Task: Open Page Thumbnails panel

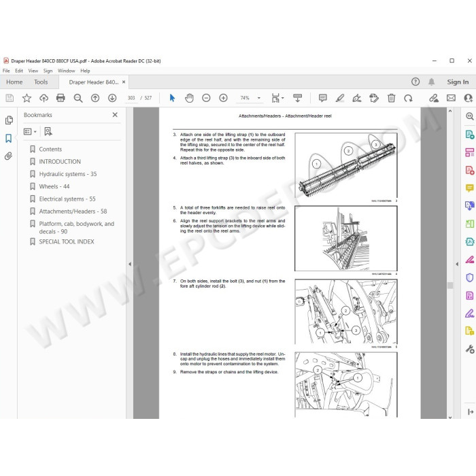Action: pyautogui.click(x=9, y=120)
